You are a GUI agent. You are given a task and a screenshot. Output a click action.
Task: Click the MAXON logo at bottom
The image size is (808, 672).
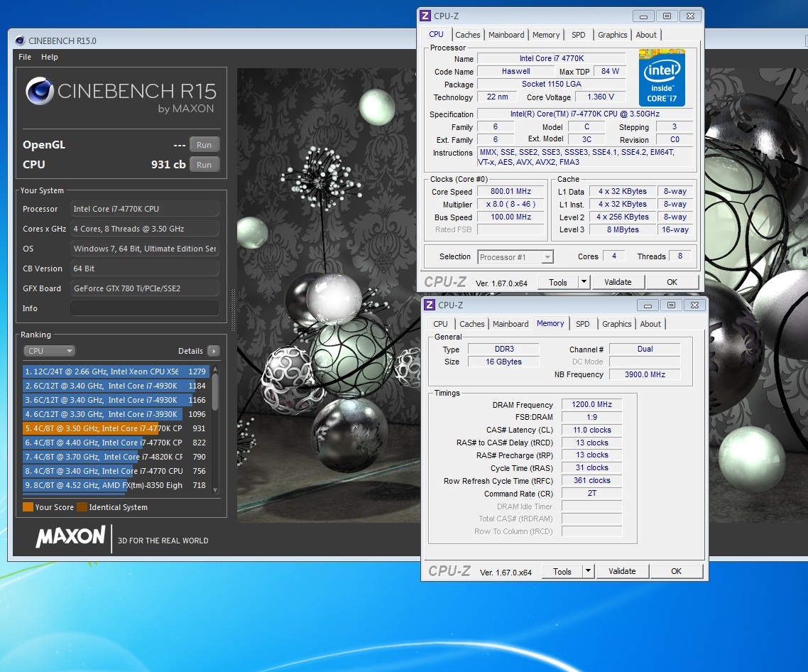point(70,537)
